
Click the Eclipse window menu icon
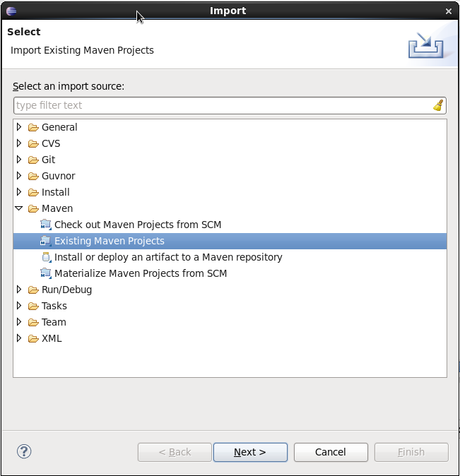click(11, 11)
